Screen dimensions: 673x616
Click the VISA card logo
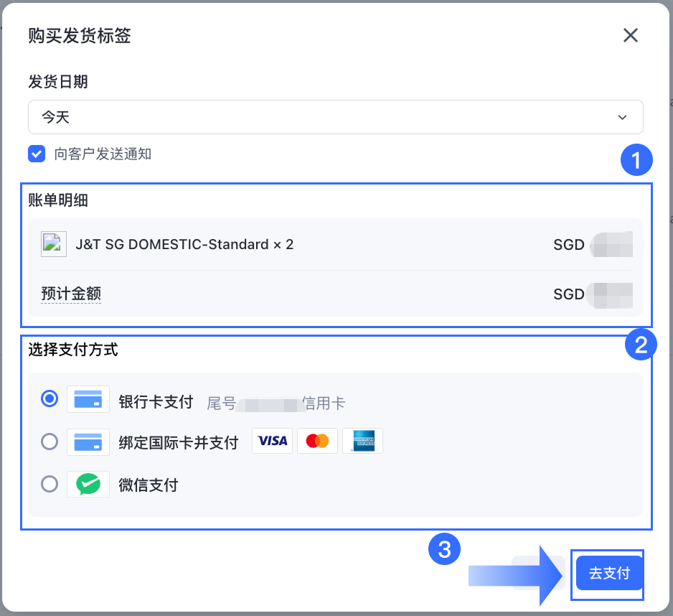point(272,441)
